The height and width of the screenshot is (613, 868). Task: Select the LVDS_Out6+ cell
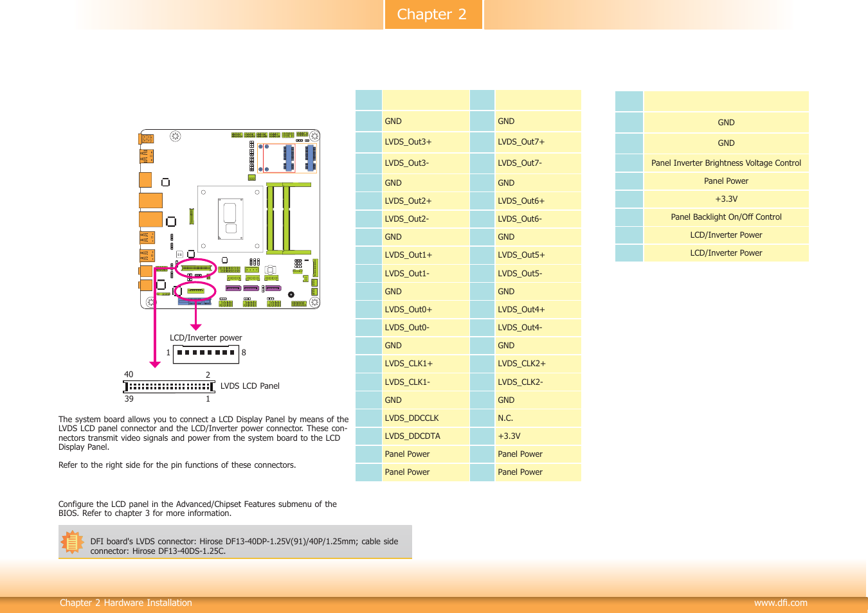pos(538,201)
